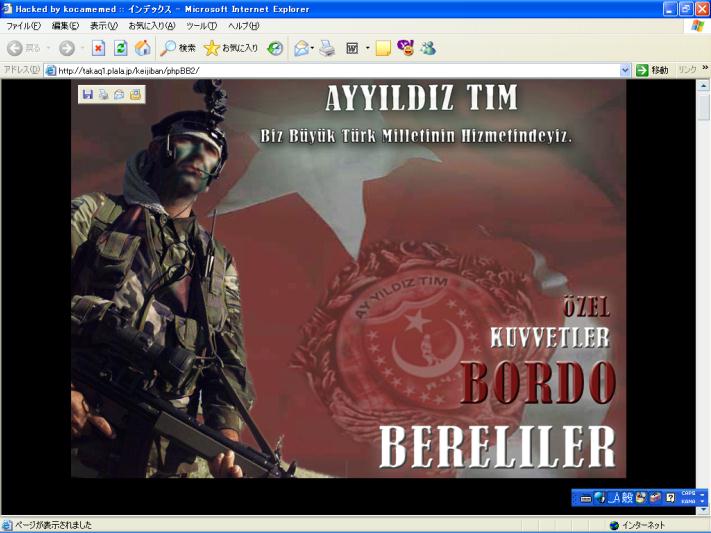Click the vertical scrollbar down arrow

pyautogui.click(x=703, y=509)
